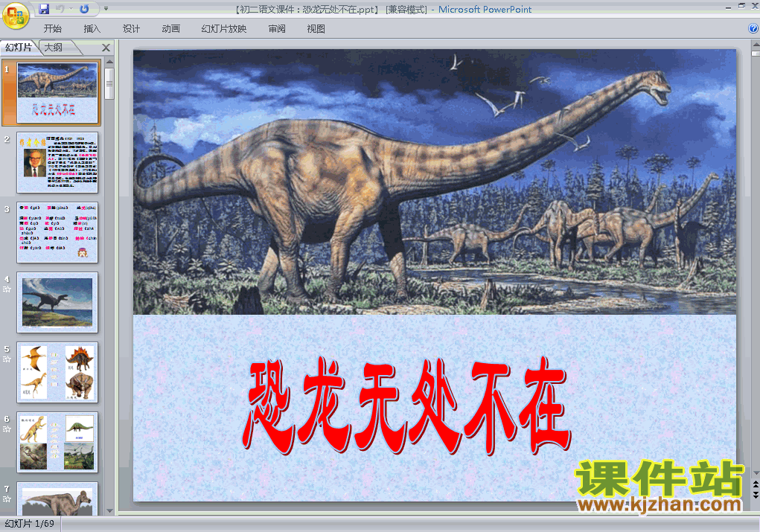Switch to the 审阅 ribbon tab
This screenshot has height=532, width=760.
pos(277,29)
